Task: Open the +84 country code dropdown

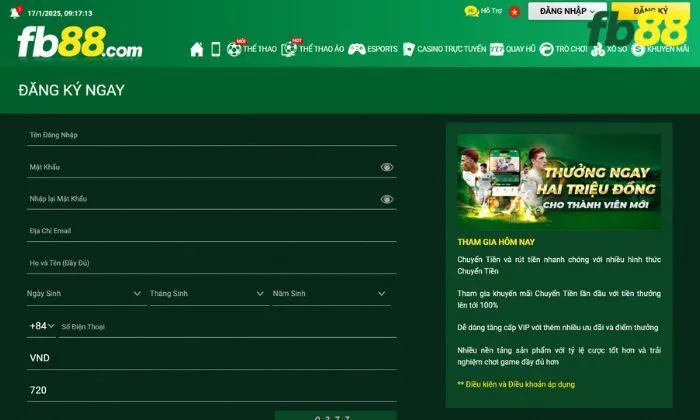Action: point(42,326)
